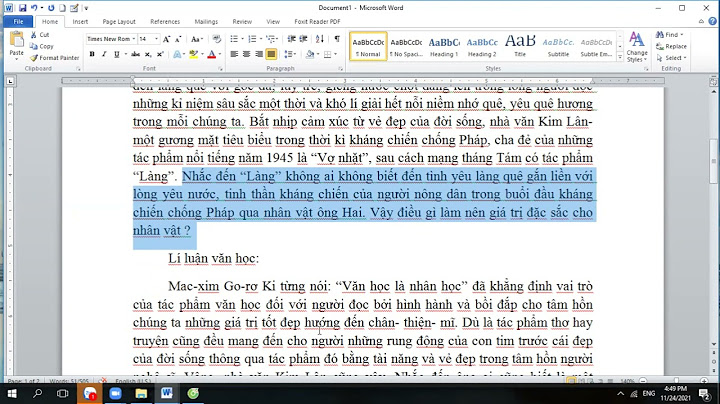This screenshot has width=720, height=404.
Task: Click the vertical scrollbar thumb
Action: [x=714, y=161]
